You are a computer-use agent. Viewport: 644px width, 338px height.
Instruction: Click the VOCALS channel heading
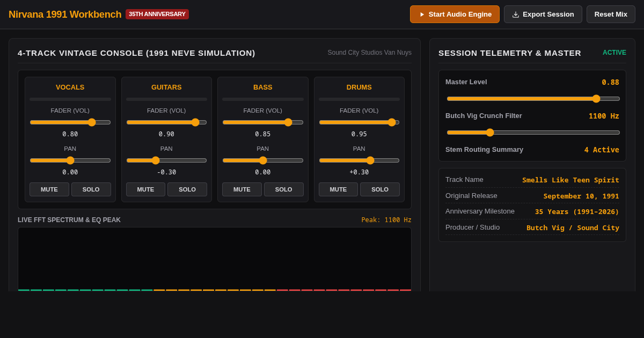tap(70, 87)
